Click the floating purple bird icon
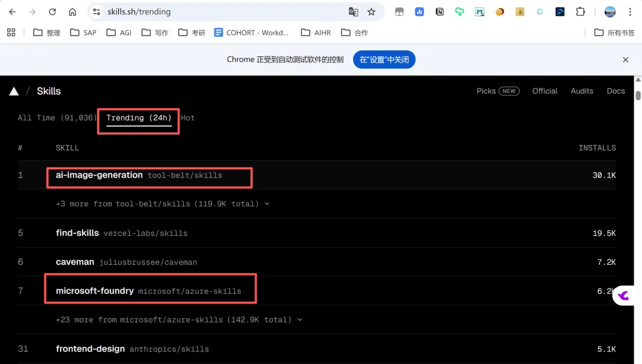 click(x=624, y=295)
